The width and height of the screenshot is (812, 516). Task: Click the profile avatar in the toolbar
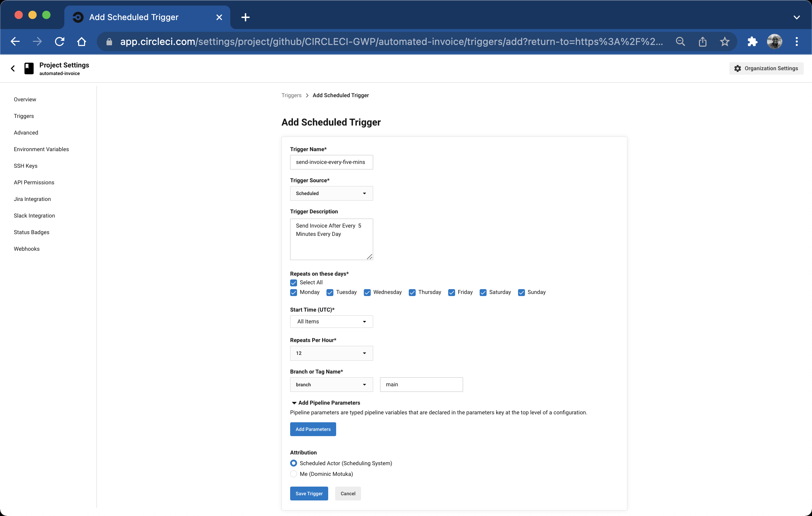pyautogui.click(x=774, y=42)
